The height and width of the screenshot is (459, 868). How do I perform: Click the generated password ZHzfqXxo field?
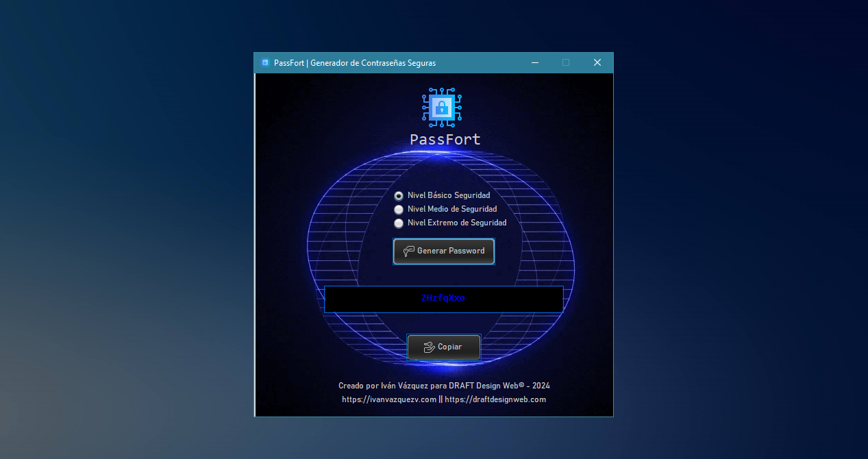coord(443,299)
